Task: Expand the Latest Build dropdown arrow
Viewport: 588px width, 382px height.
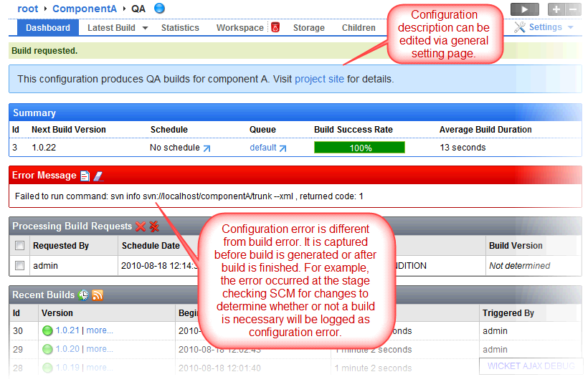Action: click(x=145, y=28)
